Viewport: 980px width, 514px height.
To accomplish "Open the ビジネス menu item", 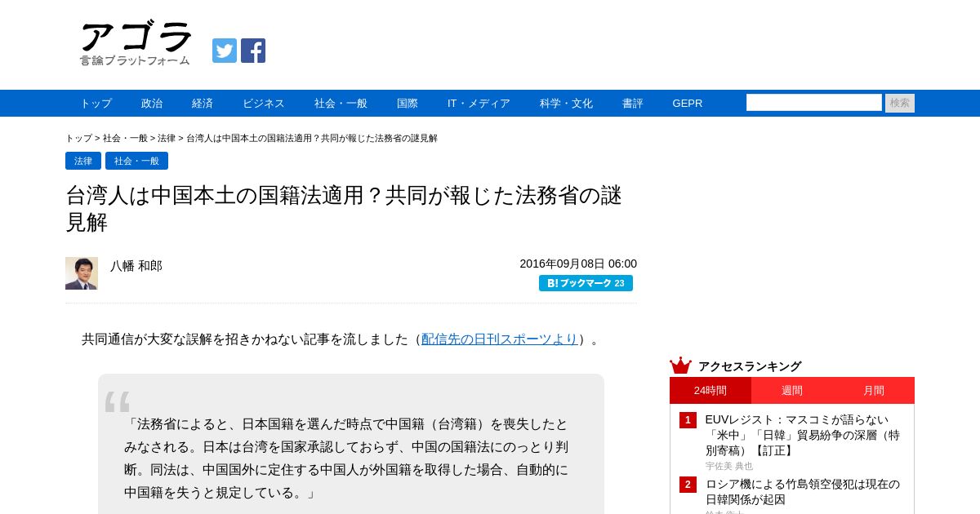I will (264, 104).
